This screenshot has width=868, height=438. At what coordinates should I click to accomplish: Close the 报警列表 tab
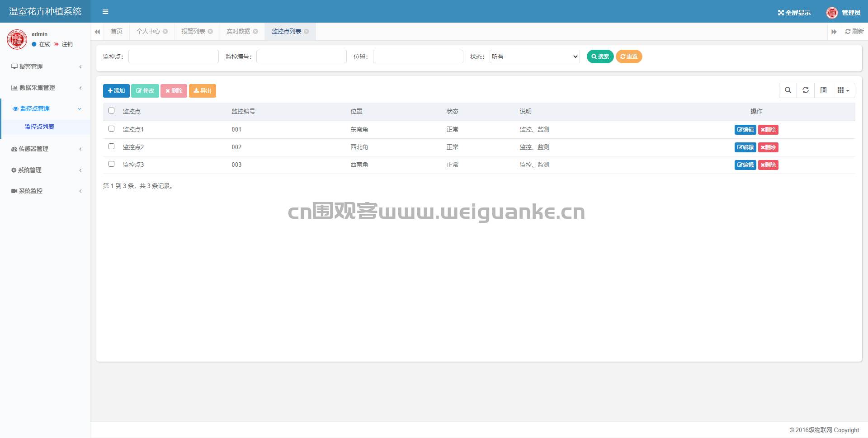(x=210, y=32)
